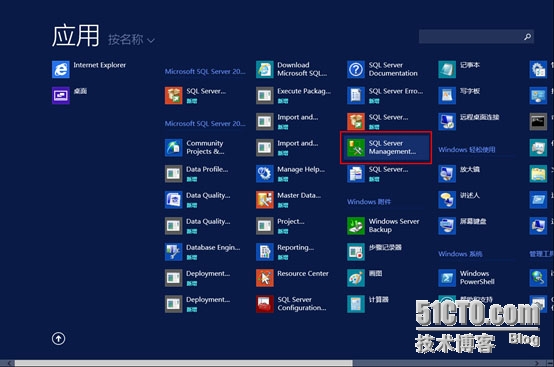554x367 pixels.
Task: Open SQL Server Documentation
Action: tap(383, 69)
